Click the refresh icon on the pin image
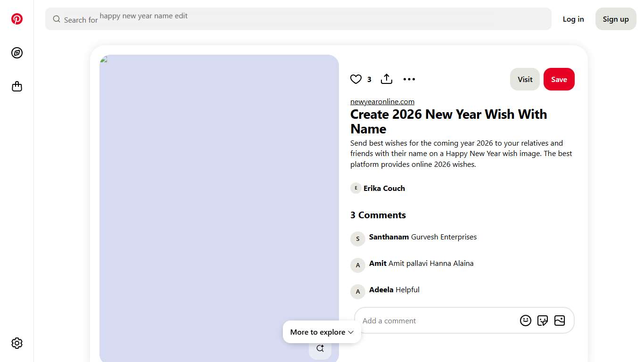 [x=320, y=348]
